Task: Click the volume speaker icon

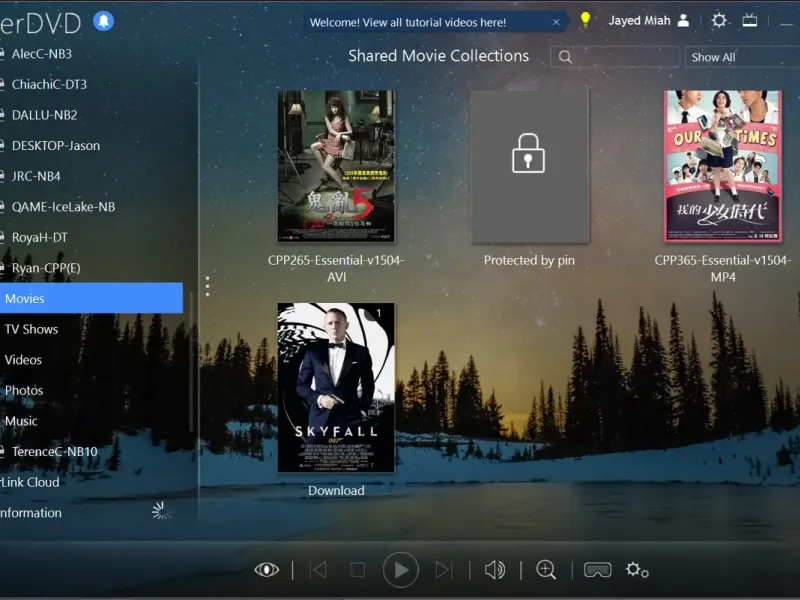Action: click(495, 569)
